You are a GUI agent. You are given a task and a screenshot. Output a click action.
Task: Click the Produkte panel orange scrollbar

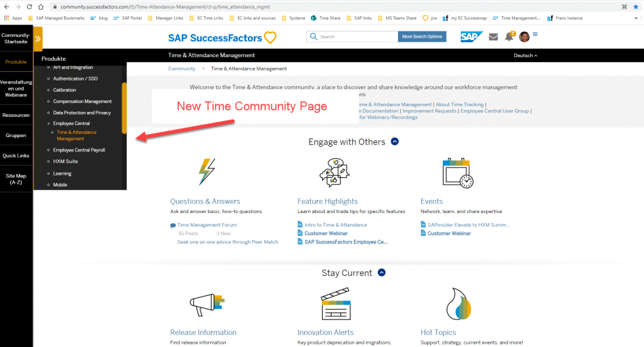pos(124,108)
